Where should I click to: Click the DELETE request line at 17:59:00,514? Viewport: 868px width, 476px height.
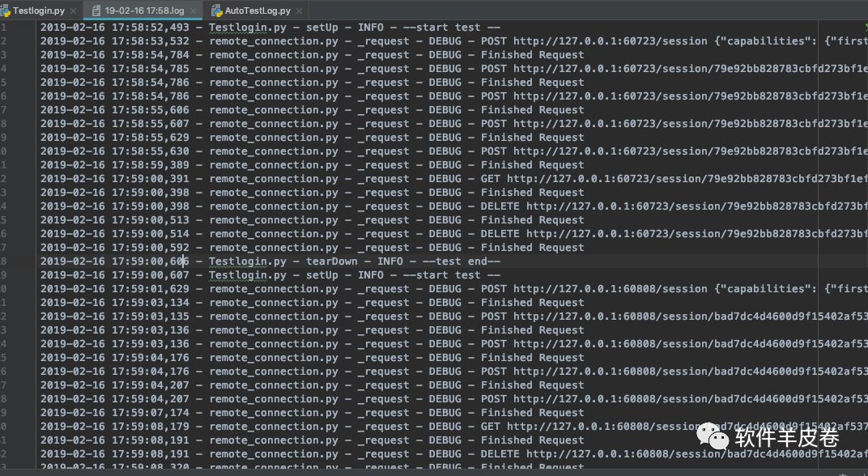point(454,234)
